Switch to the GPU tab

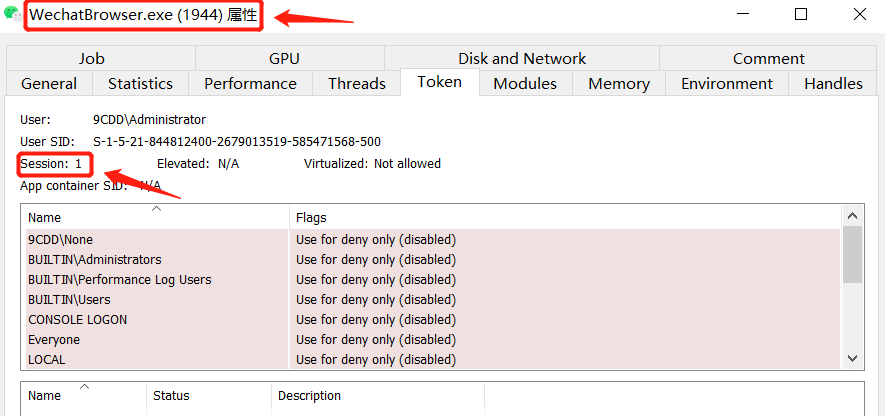284,58
